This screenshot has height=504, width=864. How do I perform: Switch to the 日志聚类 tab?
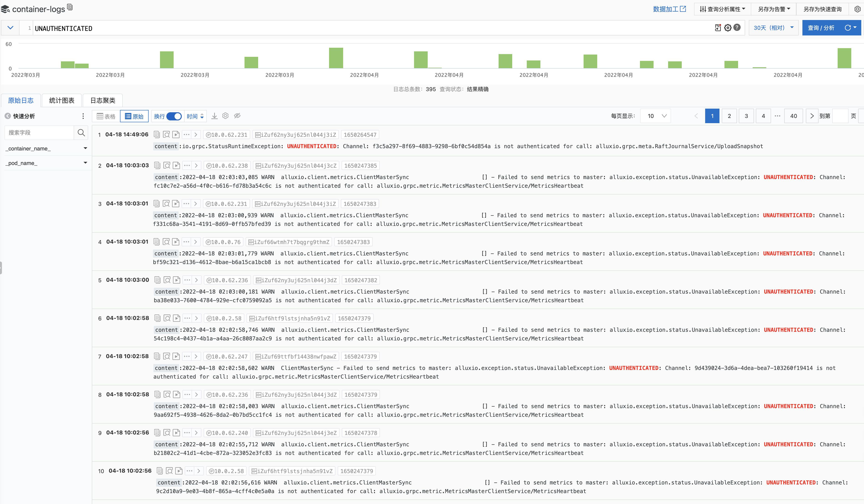[102, 100]
